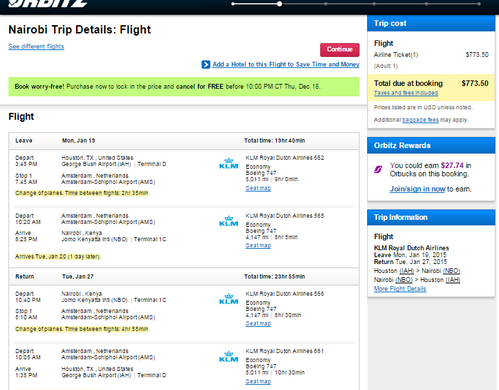
Task: Click the Orbitz logo in header
Action: pos(48,3)
